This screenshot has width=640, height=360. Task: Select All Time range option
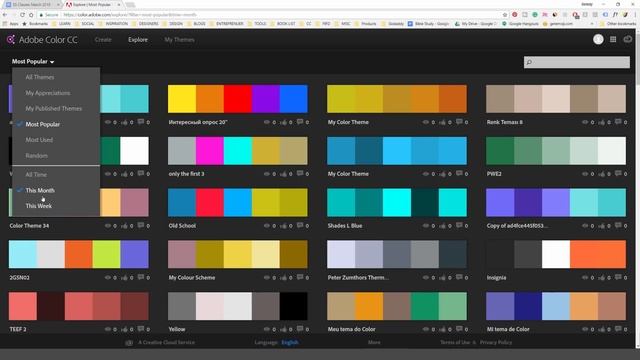click(36, 175)
